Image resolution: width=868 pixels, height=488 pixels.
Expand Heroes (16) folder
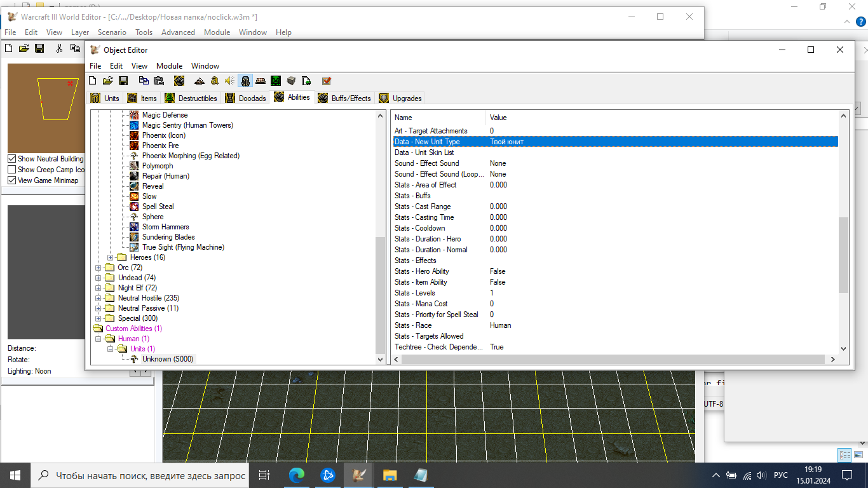point(111,257)
